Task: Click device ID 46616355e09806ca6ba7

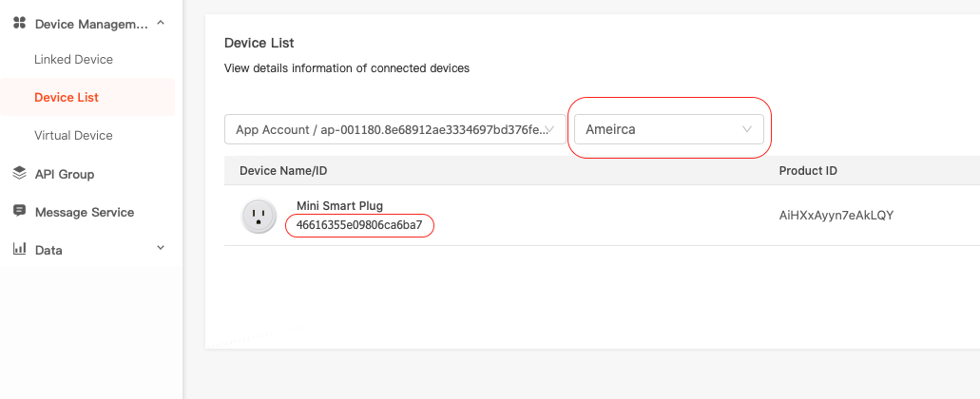Action: pyautogui.click(x=359, y=225)
